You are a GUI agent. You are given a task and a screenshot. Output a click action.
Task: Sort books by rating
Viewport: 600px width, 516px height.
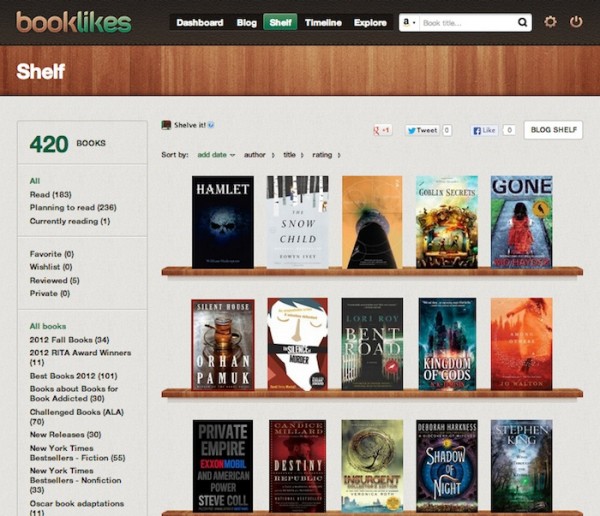pos(326,155)
